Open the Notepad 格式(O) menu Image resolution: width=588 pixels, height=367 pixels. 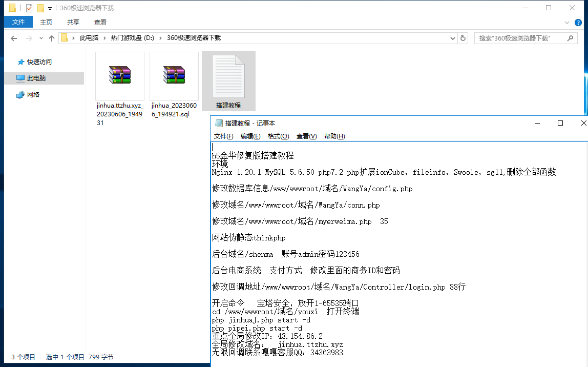(278, 136)
